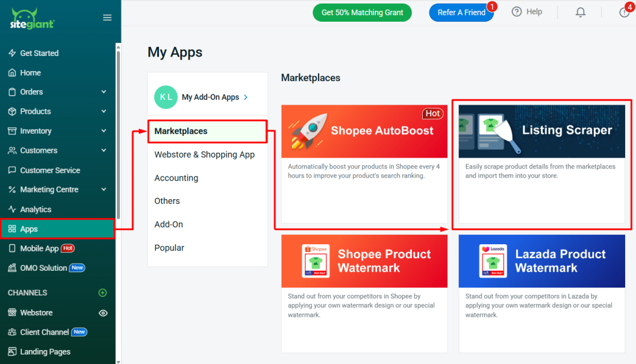Click the Help question mark icon
Viewport: 636px width, 364px height.
click(516, 12)
